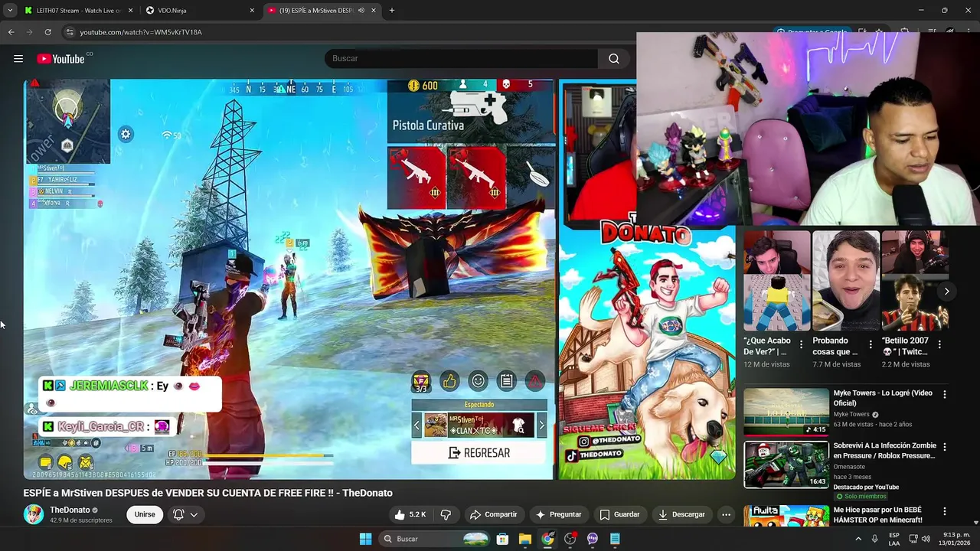Click the Preguntar ask button
980x551 pixels.
(x=559, y=514)
